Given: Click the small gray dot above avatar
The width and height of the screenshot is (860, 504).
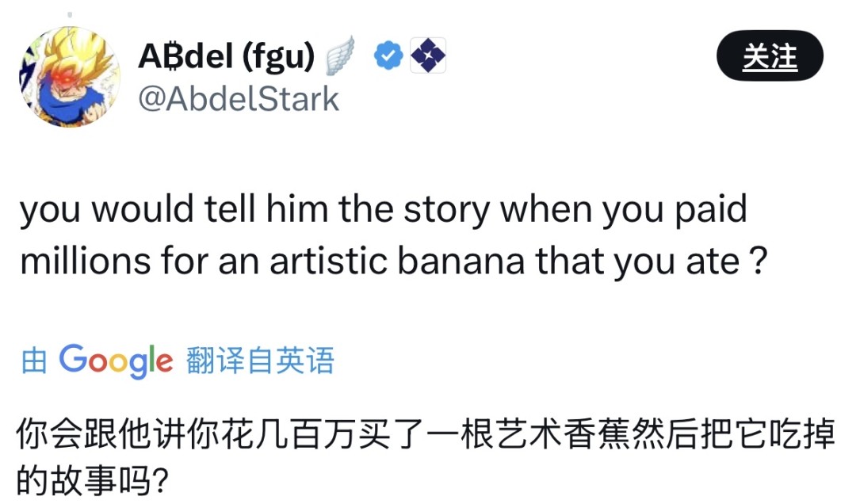Looking at the screenshot, I should tap(70, 14).
